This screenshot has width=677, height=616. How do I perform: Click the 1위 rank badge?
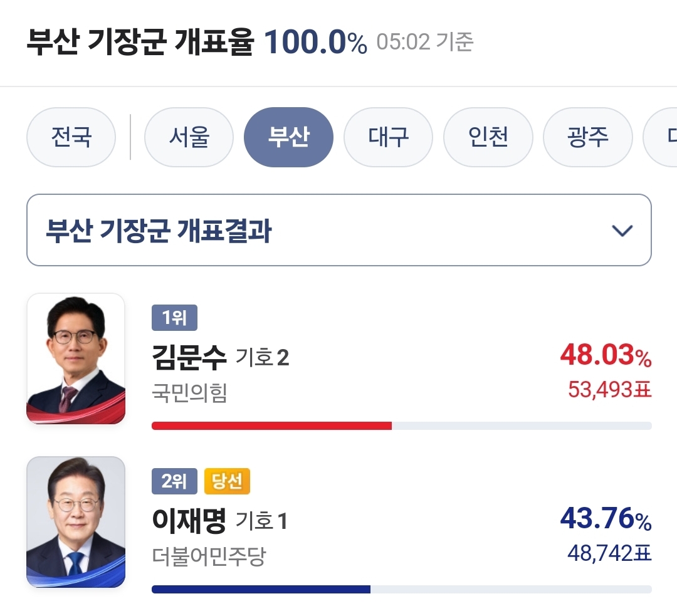click(x=174, y=318)
